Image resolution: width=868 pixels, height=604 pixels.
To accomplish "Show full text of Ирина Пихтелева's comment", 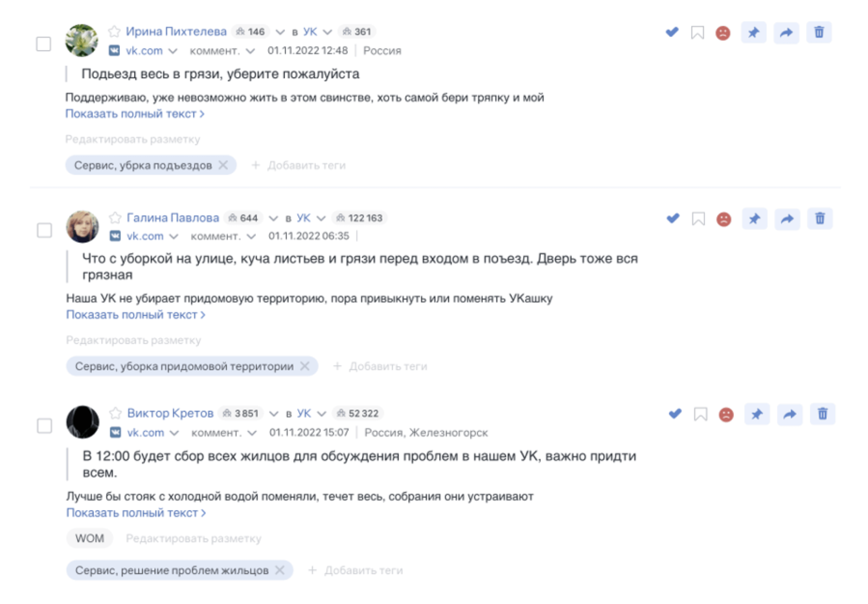I will 135,113.
